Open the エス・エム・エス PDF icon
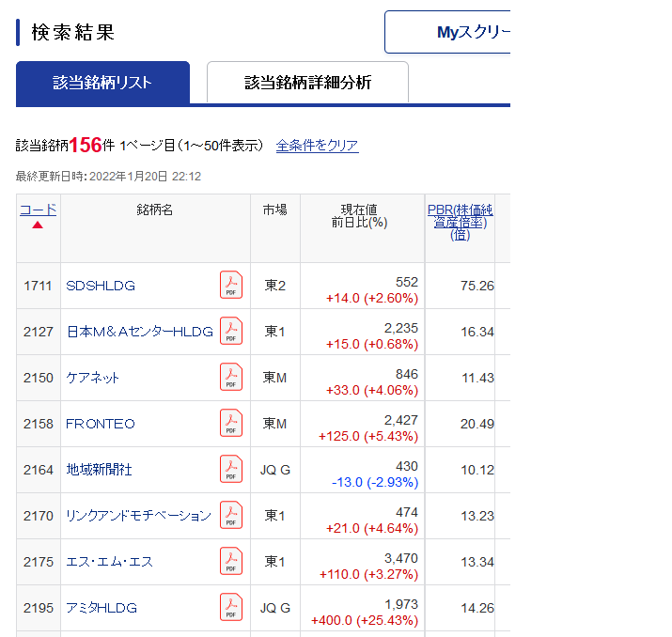 click(x=230, y=561)
